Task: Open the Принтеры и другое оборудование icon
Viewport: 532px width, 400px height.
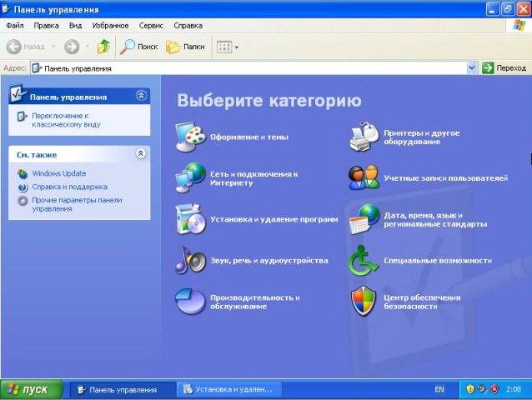Action: tap(364, 136)
